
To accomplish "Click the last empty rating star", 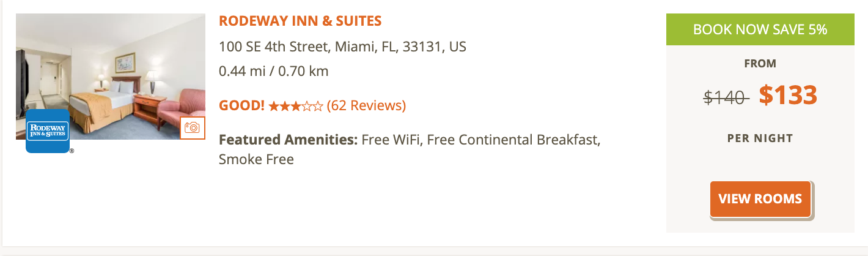I will coord(318,107).
